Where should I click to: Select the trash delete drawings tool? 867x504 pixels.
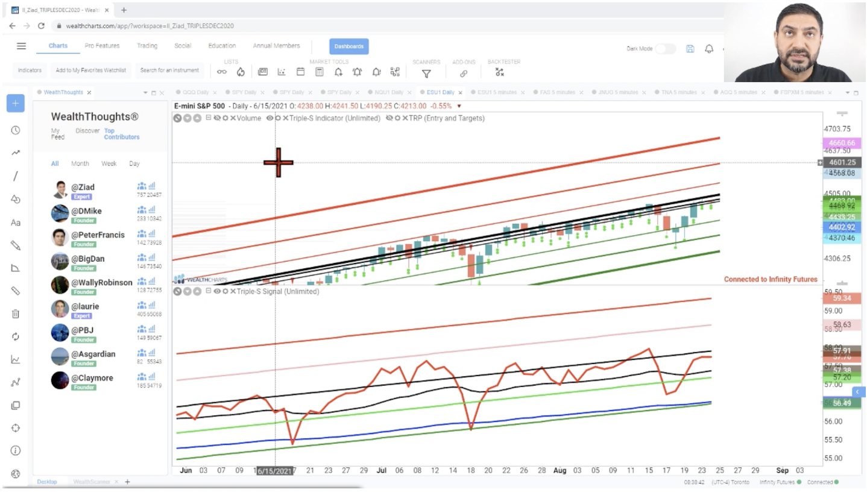[16, 313]
